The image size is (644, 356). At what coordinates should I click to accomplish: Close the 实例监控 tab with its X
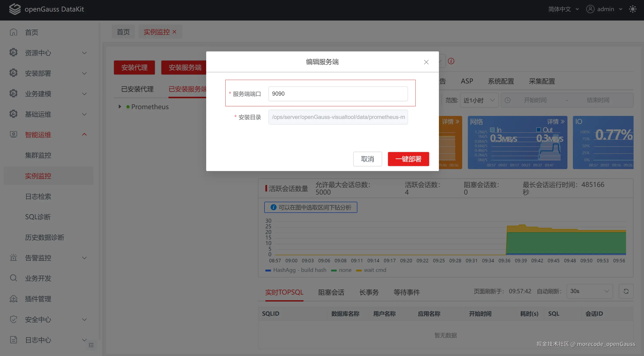pos(174,32)
